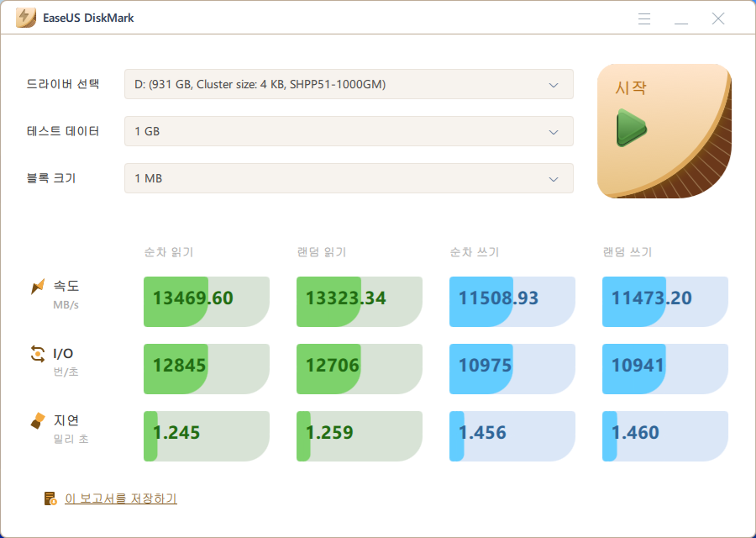Click the 지연 row label
The width and height of the screenshot is (756, 538).
66,420
